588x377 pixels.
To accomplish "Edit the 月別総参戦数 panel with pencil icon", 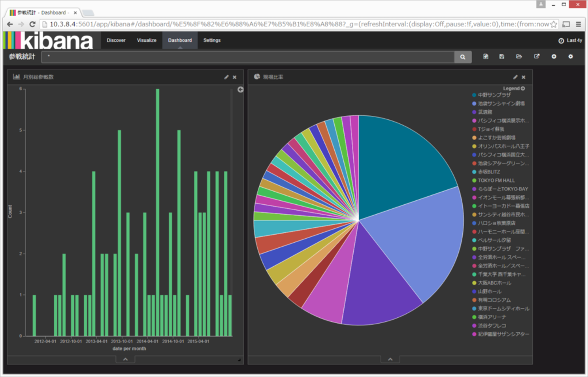I will [x=226, y=77].
